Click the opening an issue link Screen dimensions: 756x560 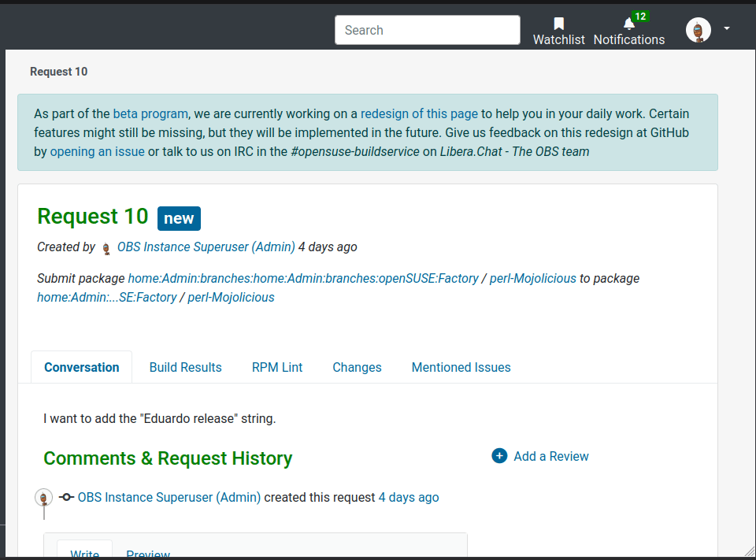[x=97, y=151]
